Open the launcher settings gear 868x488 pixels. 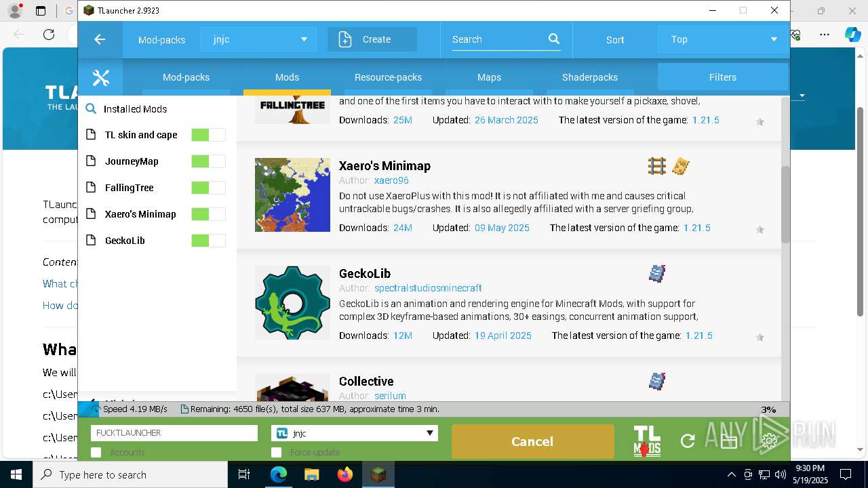(x=769, y=441)
